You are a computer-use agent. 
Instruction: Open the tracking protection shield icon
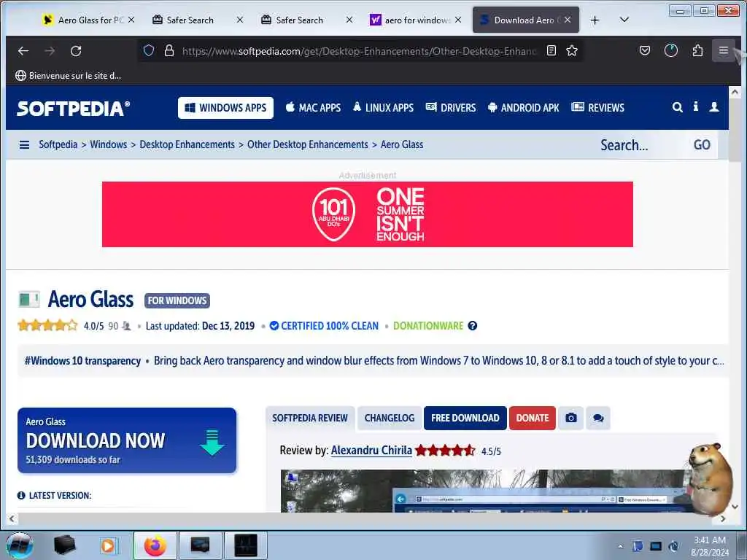tap(149, 50)
